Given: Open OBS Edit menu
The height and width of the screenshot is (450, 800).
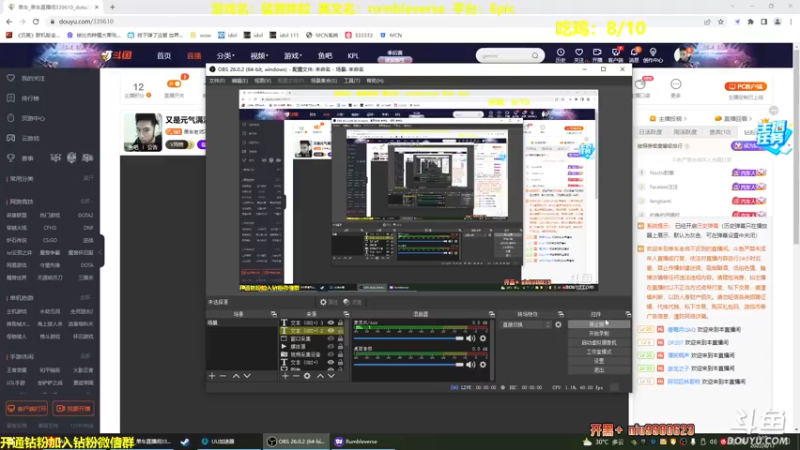Looking at the screenshot, I should [x=239, y=81].
